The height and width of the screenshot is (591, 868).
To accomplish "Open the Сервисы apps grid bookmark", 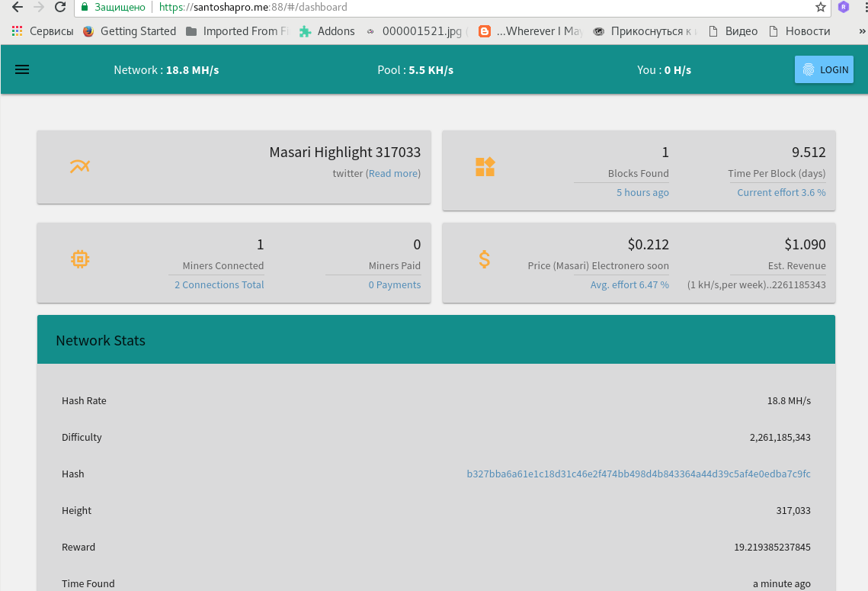I will 43,31.
